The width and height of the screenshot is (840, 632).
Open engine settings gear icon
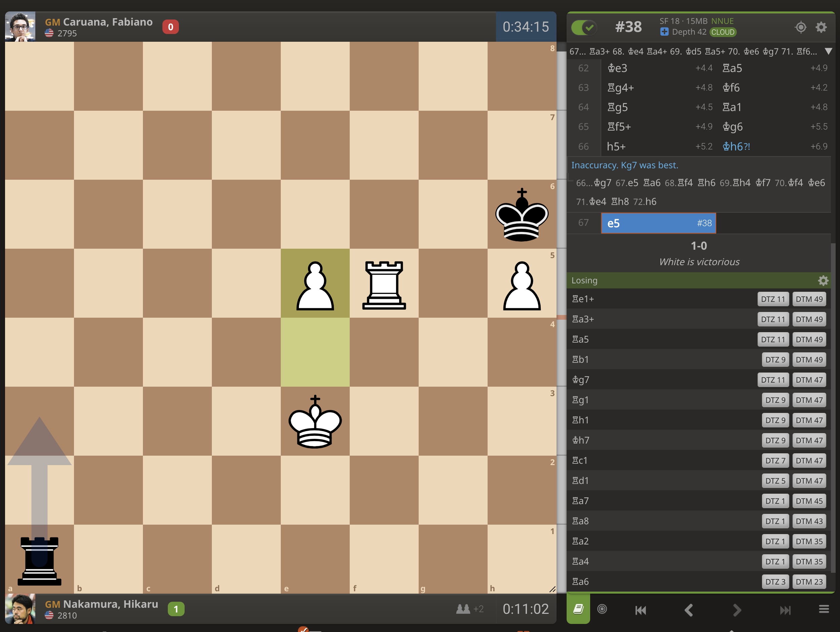click(821, 27)
